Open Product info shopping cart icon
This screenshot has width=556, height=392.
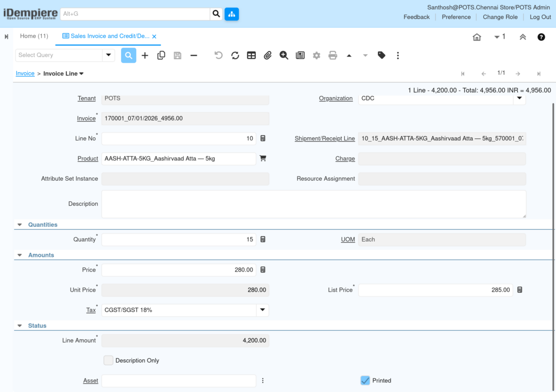263,159
